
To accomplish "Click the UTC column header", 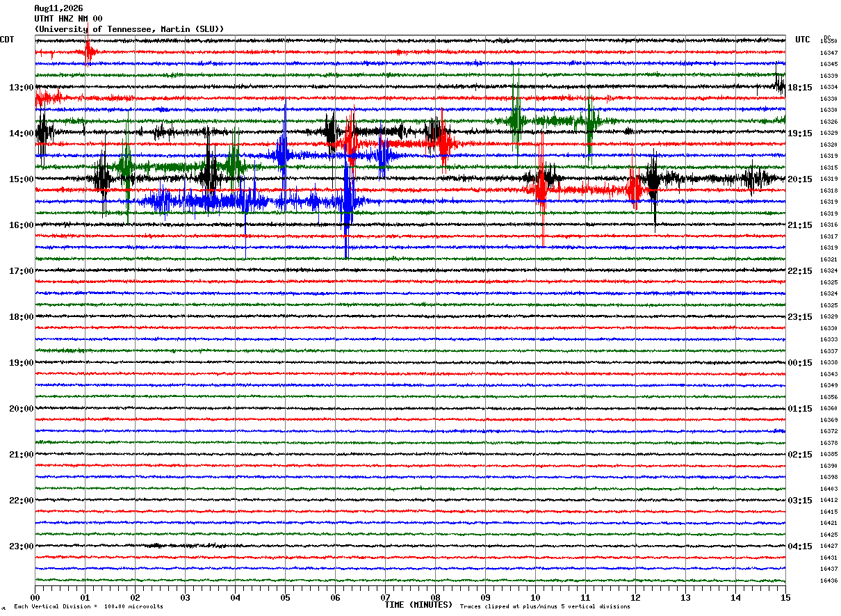I will click(x=803, y=40).
